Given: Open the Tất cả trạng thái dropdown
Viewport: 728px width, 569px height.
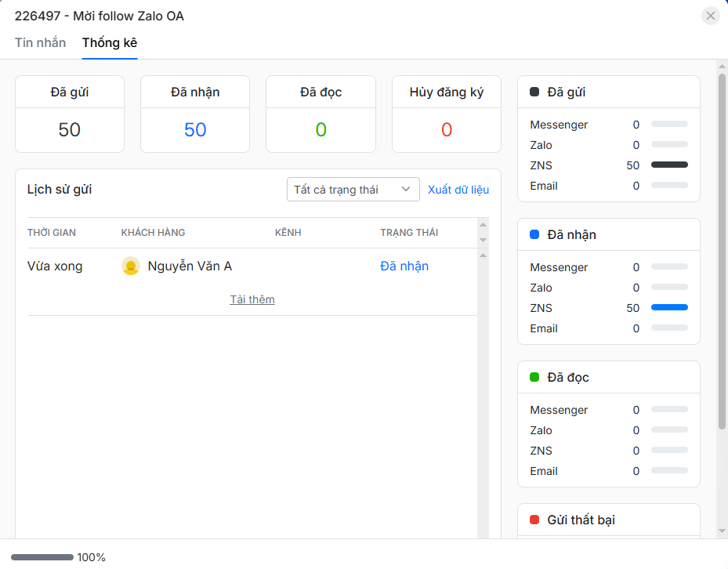Looking at the screenshot, I should (x=353, y=190).
